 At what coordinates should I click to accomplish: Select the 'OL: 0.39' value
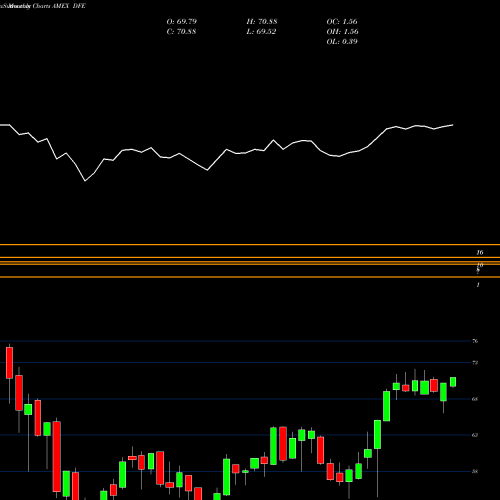pyautogui.click(x=342, y=41)
